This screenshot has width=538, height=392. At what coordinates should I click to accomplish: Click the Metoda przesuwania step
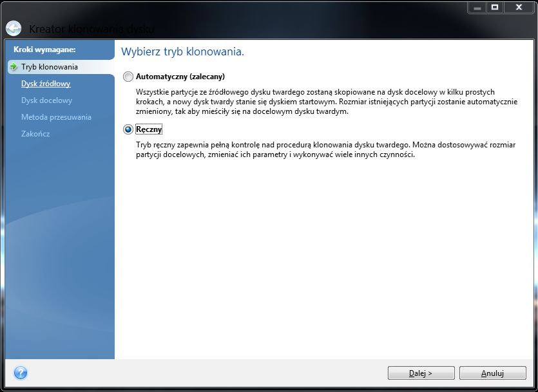click(56, 117)
